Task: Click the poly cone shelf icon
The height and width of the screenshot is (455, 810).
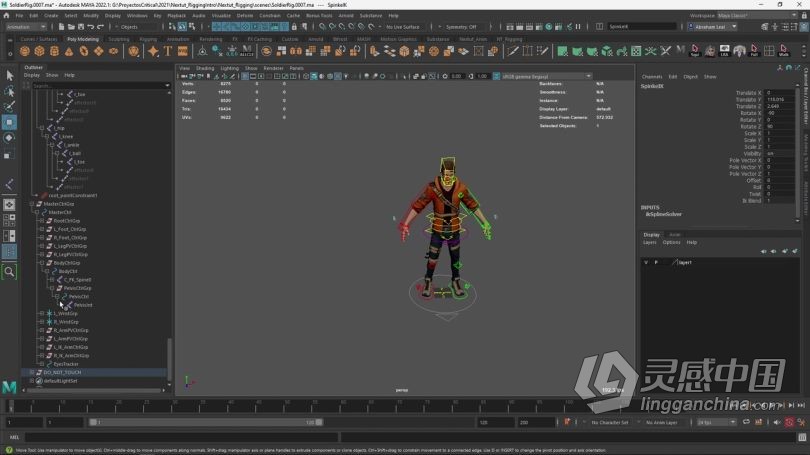Action: (x=69, y=51)
